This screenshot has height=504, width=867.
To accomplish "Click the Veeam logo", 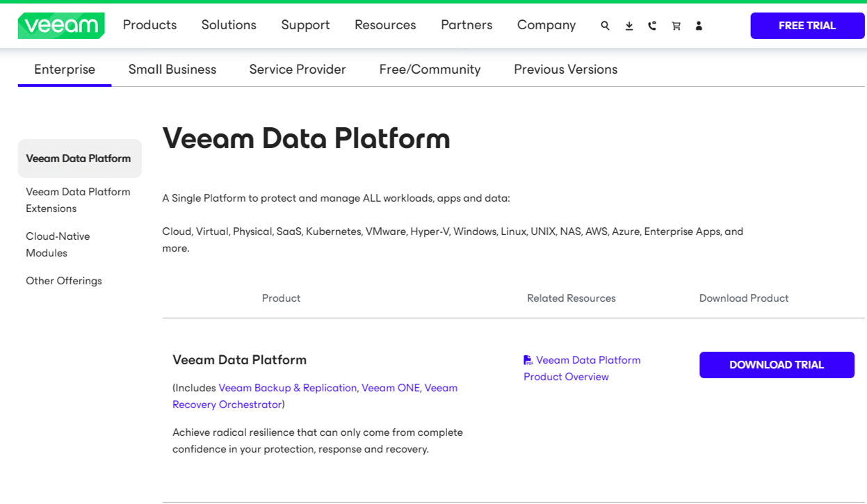I will point(61,26).
